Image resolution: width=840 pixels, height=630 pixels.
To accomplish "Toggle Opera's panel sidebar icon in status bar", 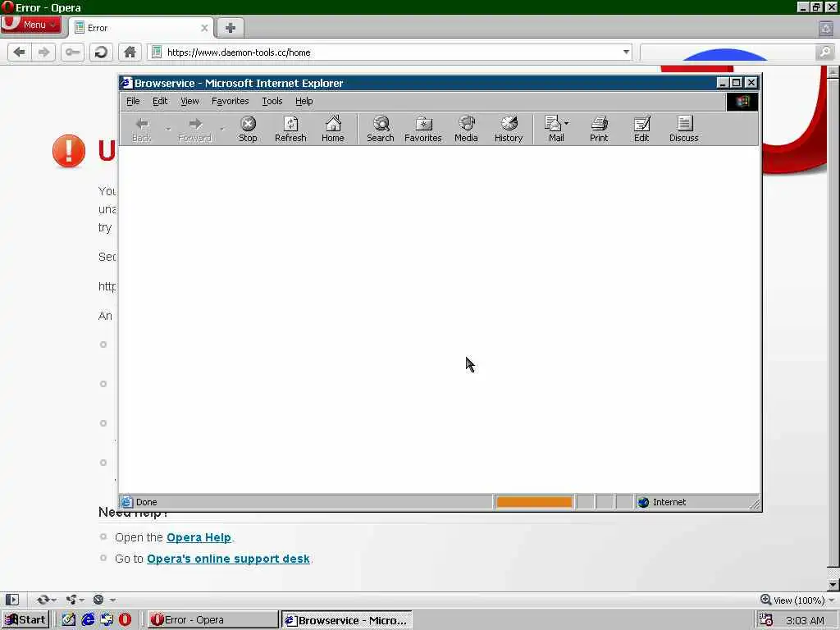I will pyautogui.click(x=12, y=600).
